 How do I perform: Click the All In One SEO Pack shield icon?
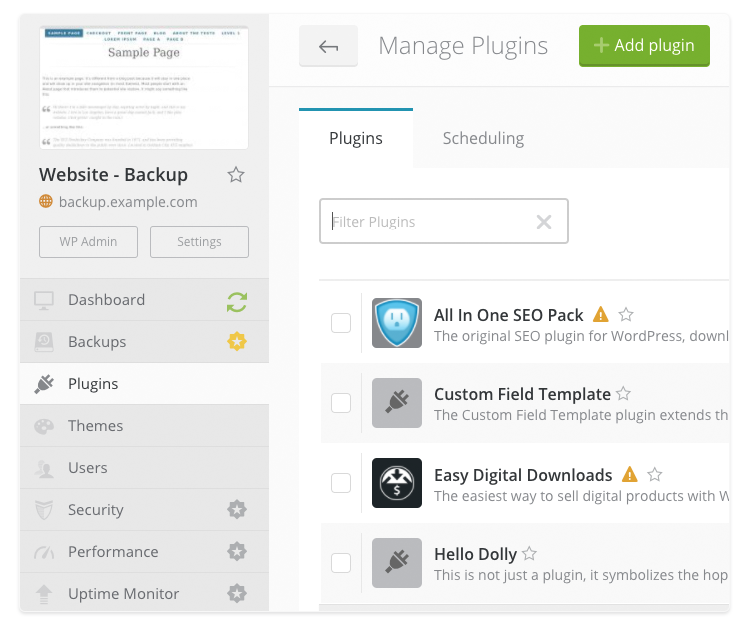pos(397,323)
